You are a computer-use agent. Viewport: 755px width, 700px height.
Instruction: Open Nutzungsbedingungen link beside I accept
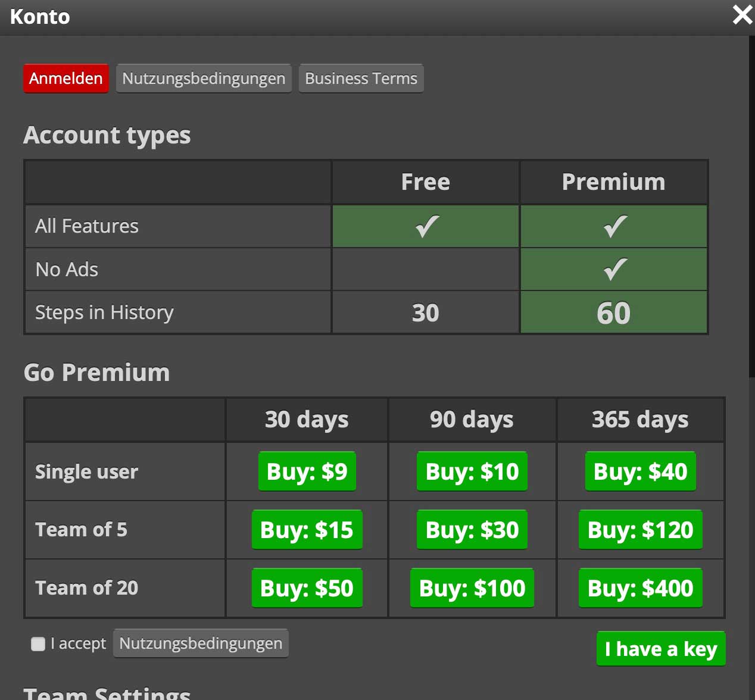tap(201, 643)
